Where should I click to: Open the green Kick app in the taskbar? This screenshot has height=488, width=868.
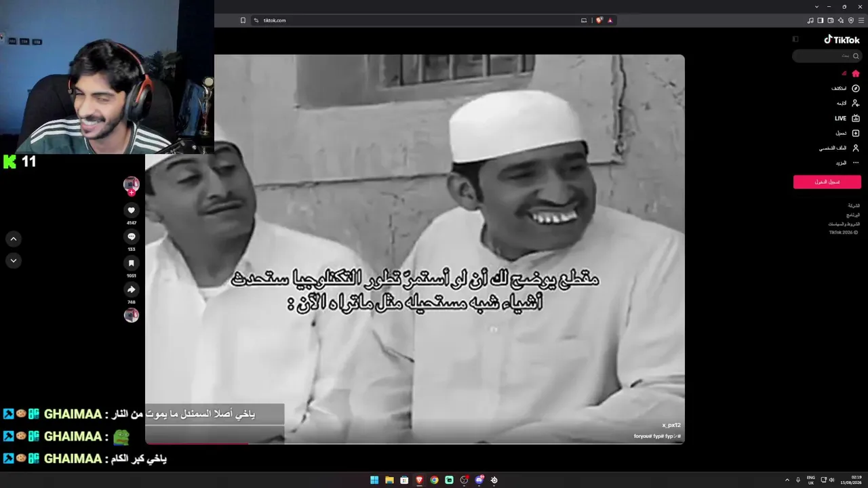[x=449, y=480]
